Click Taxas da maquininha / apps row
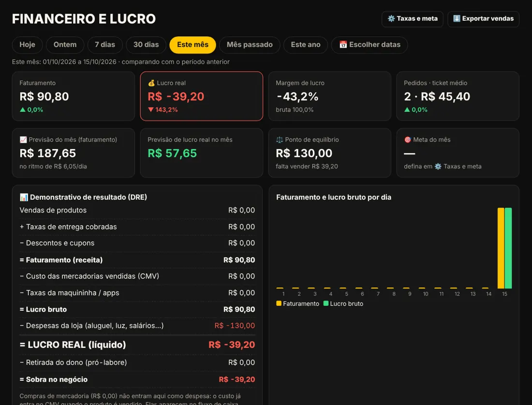 tap(137, 293)
